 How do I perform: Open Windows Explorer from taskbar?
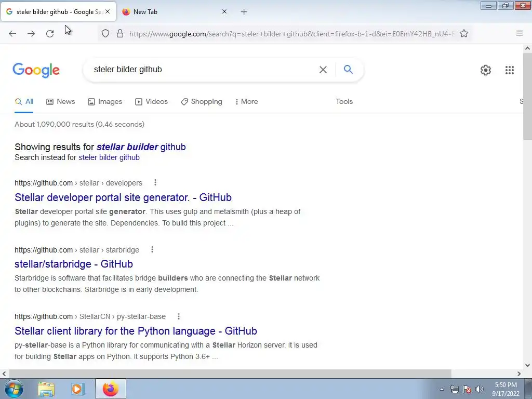coord(46,389)
